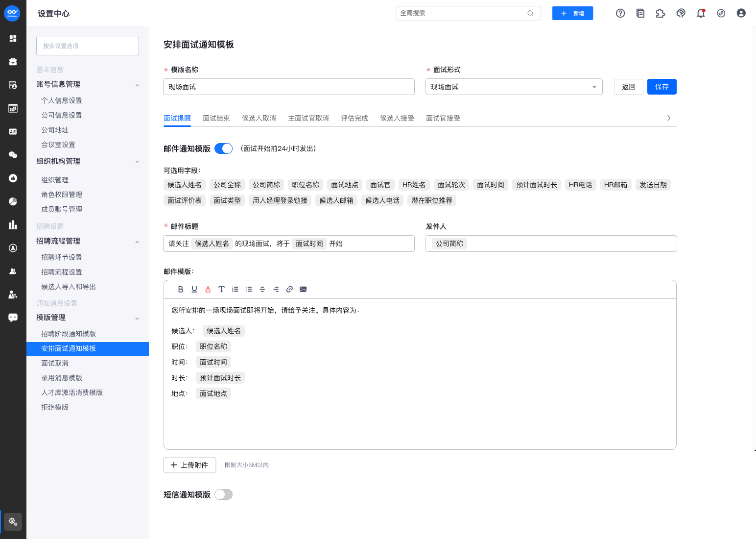Pick the red font color tool
Screen dimensions: 756x539
(208, 289)
